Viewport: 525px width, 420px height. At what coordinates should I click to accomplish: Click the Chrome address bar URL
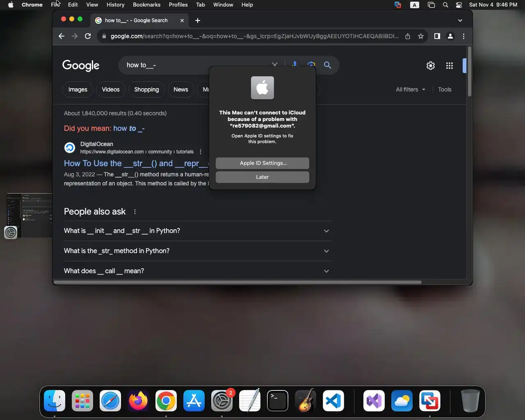[x=254, y=36]
